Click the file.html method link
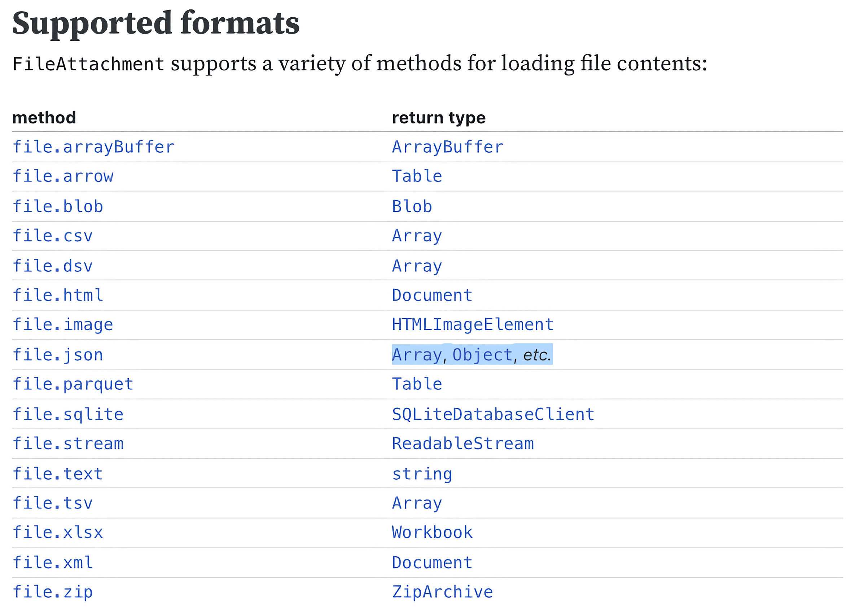This screenshot has height=616, width=855. 58,295
